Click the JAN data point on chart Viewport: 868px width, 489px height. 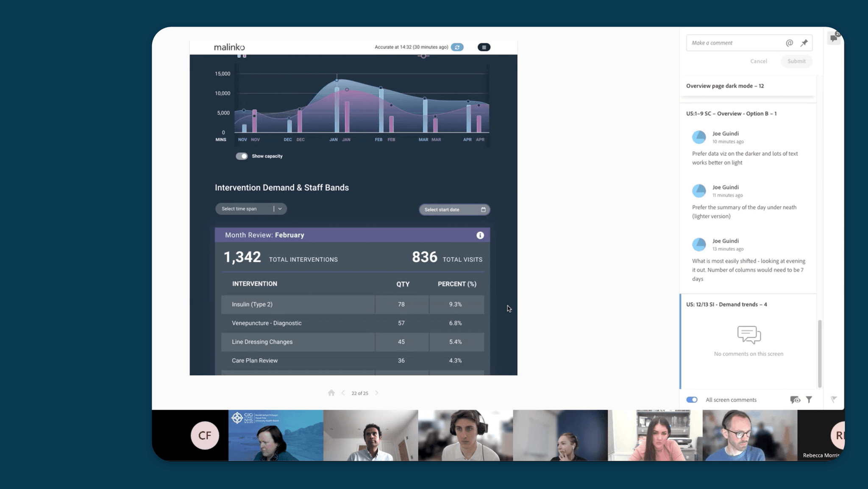pos(337,81)
